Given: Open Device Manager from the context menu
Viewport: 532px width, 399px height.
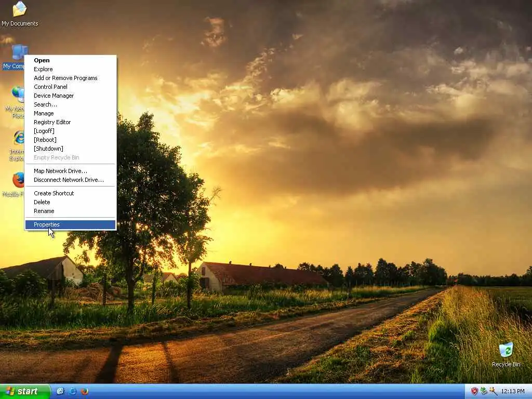Looking at the screenshot, I should (70, 96).
